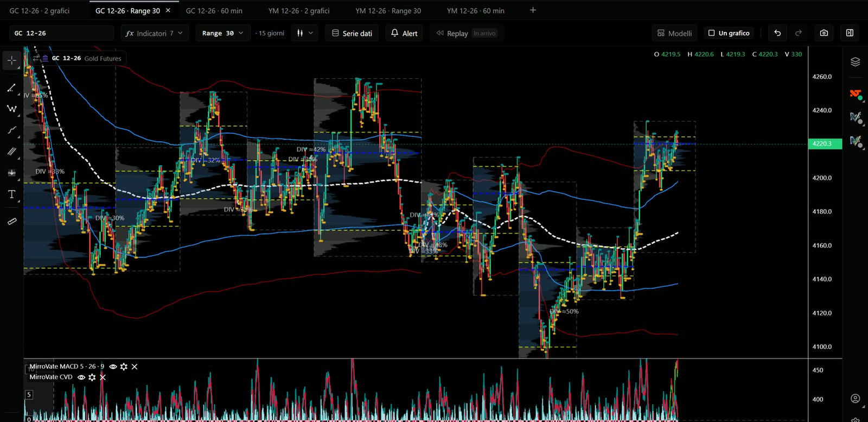Activate the parallel channel lines tool

(11, 152)
